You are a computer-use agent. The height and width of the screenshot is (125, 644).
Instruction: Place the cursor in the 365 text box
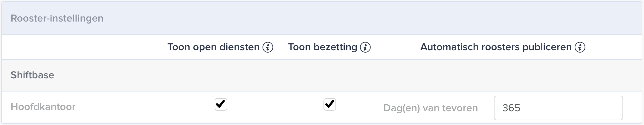click(558, 108)
